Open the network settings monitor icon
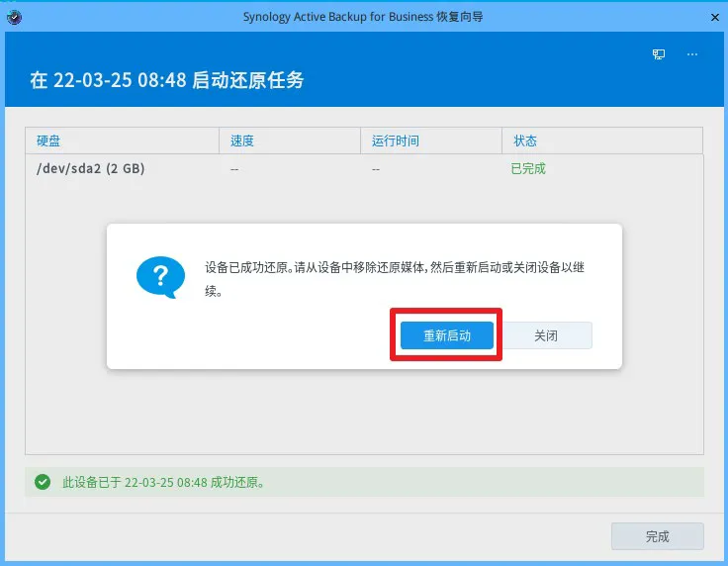 click(x=659, y=54)
